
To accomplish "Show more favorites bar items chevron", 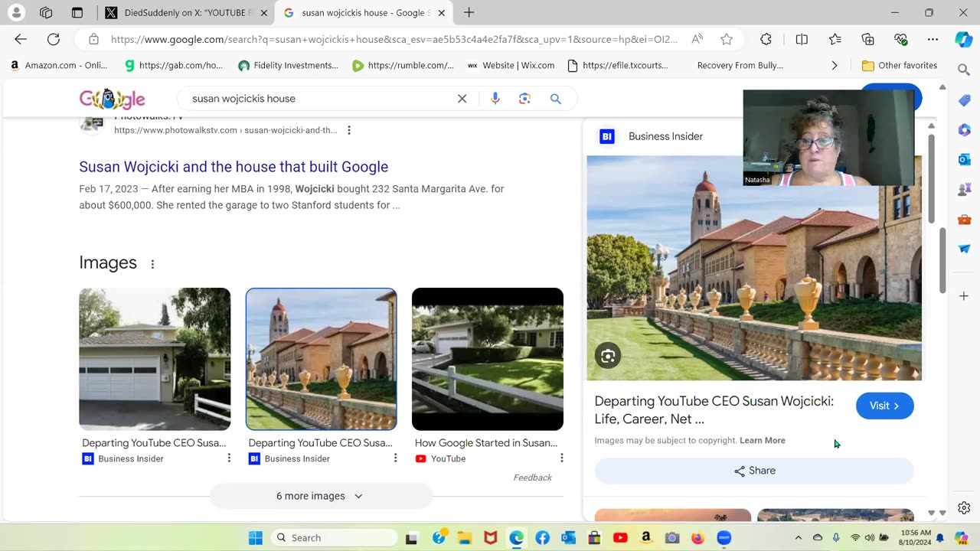I will point(835,66).
